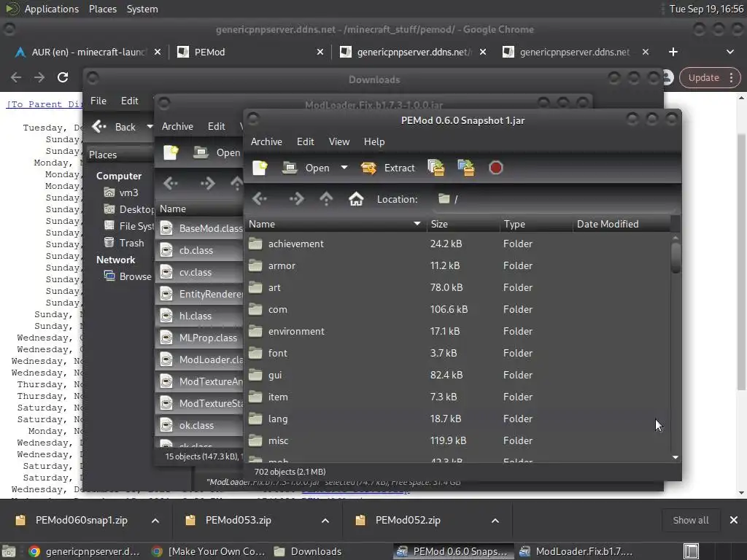Select the achievement folder
Screen dimensions: 747x560
[x=457, y=244]
